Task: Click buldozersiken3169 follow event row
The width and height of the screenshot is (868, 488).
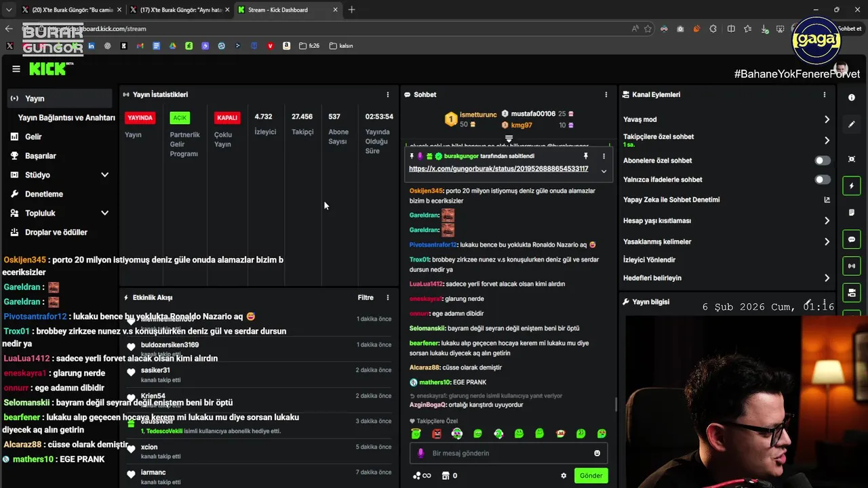Action: [258, 349]
